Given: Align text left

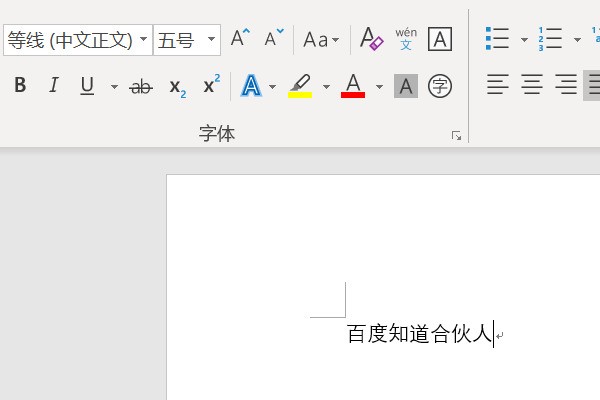Looking at the screenshot, I should click(x=497, y=84).
